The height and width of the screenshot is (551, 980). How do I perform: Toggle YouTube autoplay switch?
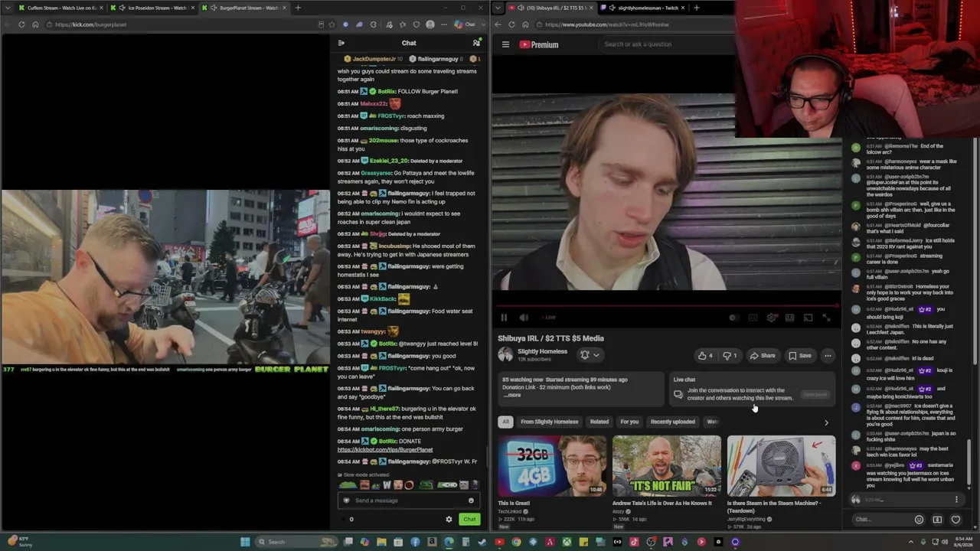coord(733,318)
